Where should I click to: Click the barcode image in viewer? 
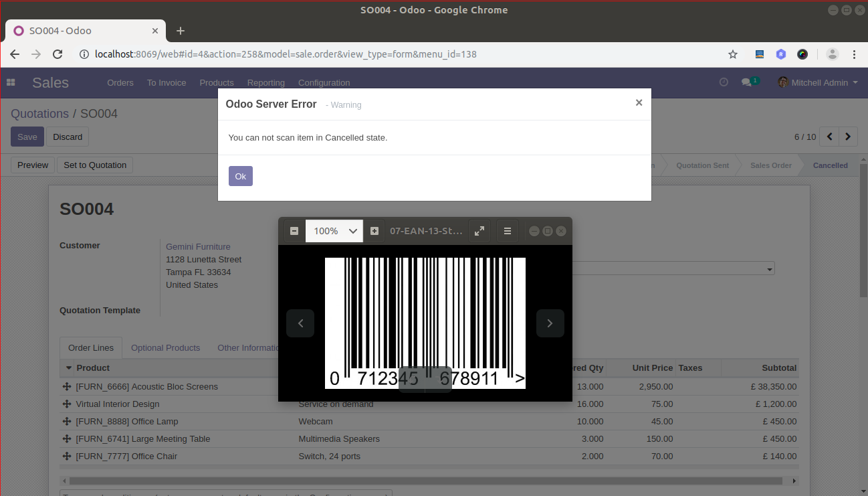425,323
